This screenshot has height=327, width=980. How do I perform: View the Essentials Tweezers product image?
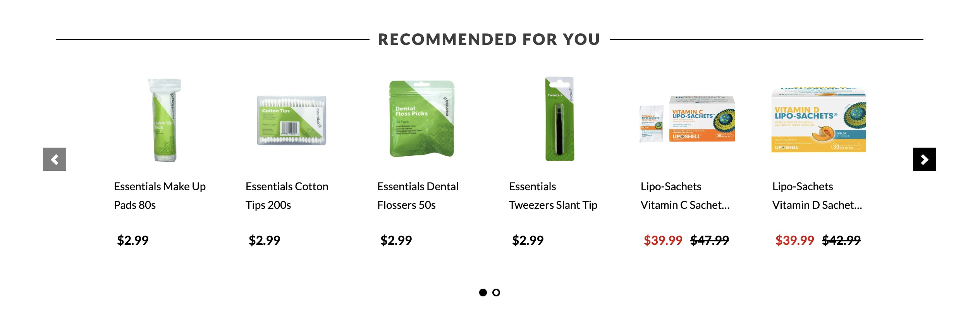click(559, 119)
